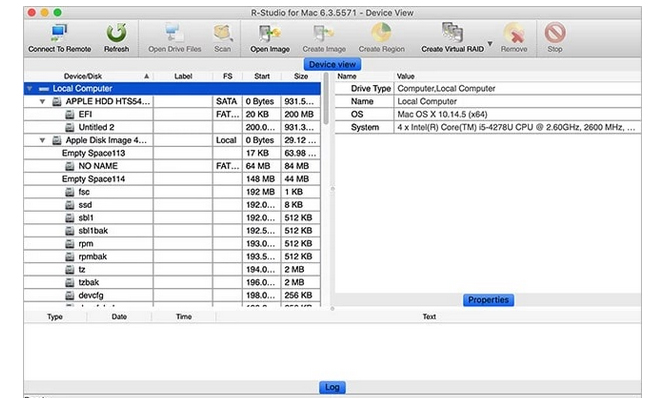The image size is (662, 398).
Task: Click the green Refresh icon
Action: [x=116, y=33]
